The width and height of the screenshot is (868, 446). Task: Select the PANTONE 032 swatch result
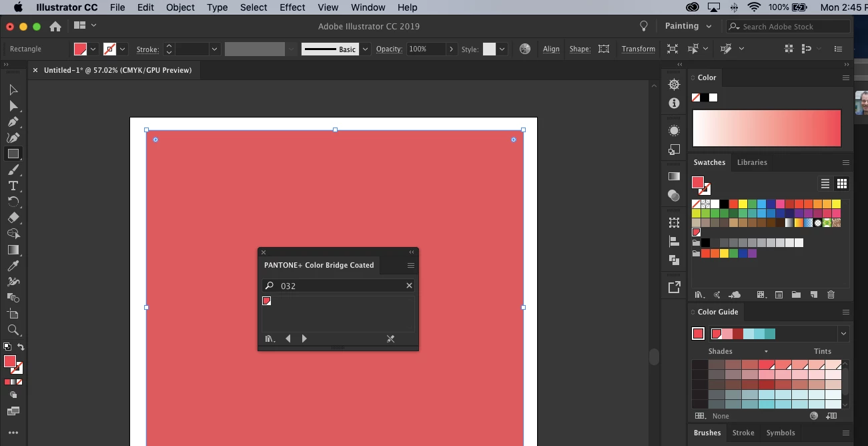pos(266,301)
